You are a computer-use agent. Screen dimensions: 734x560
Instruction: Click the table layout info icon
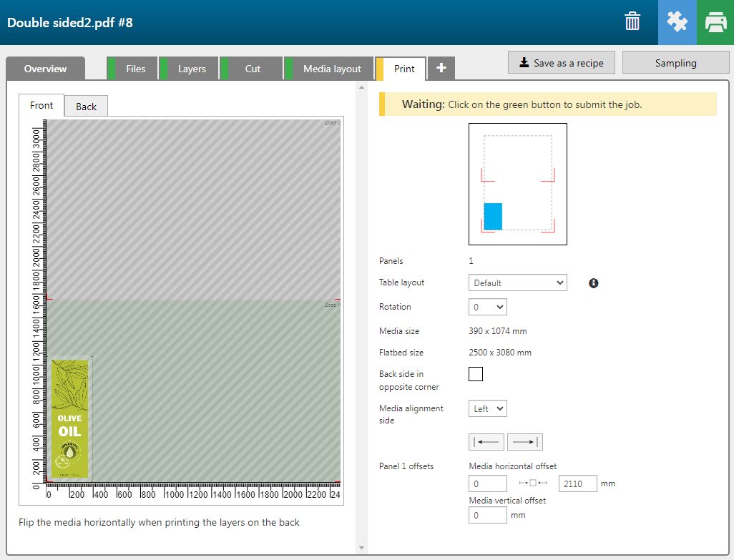(x=593, y=283)
